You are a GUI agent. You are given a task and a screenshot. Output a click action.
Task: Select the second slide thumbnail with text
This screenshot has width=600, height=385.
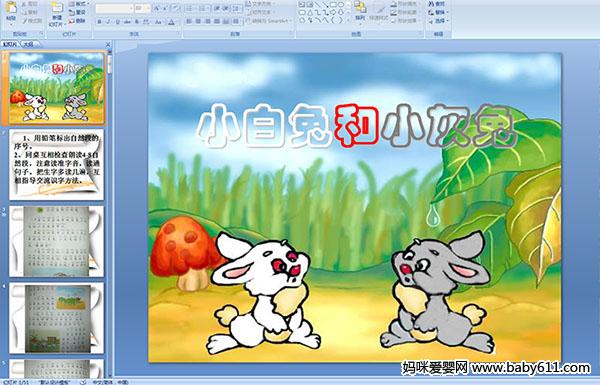[x=57, y=165]
